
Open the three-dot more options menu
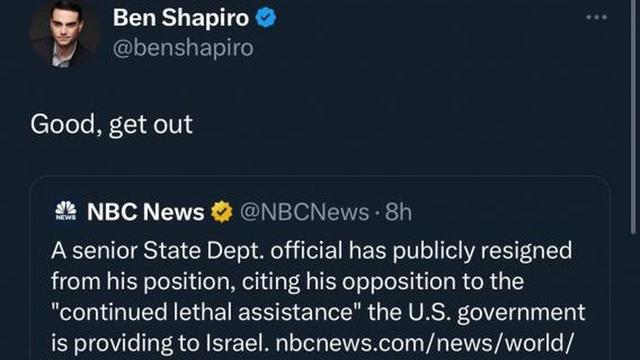click(596, 17)
